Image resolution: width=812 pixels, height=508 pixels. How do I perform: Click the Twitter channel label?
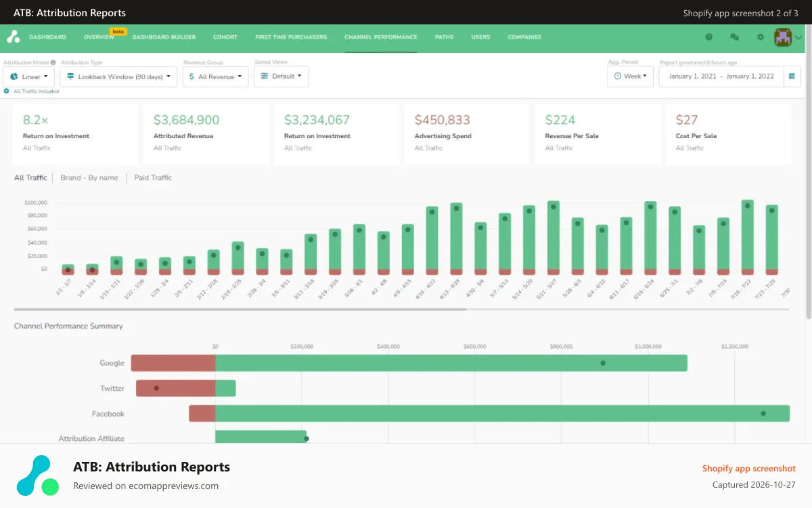tap(112, 388)
